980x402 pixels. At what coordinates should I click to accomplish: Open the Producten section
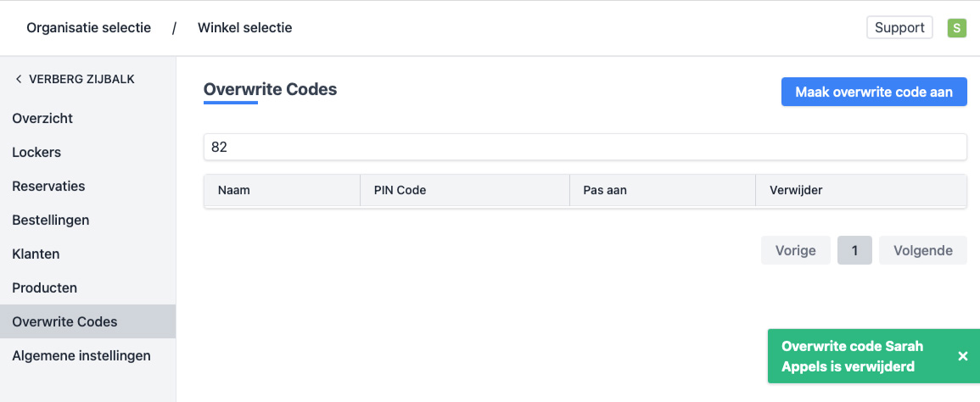(44, 288)
